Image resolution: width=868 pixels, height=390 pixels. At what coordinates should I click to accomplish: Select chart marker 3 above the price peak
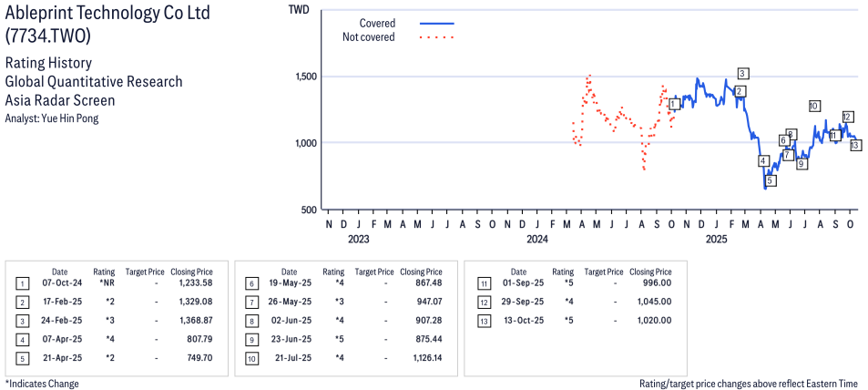click(x=743, y=74)
